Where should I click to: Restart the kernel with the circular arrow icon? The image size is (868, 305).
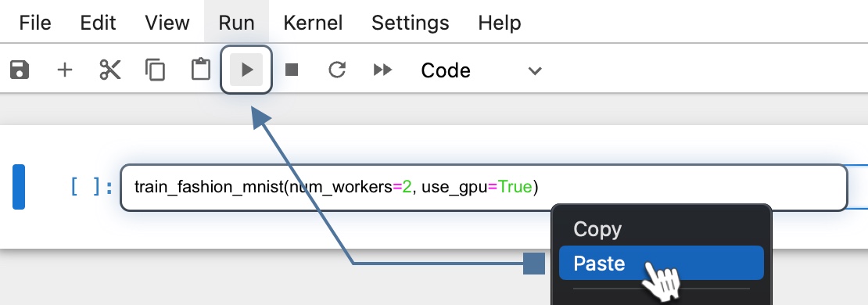click(x=336, y=70)
